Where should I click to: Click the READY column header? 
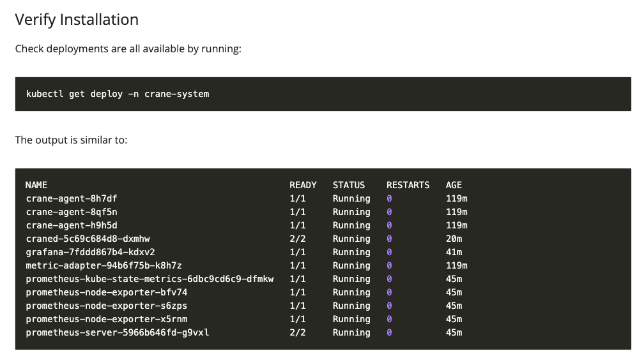(x=303, y=185)
